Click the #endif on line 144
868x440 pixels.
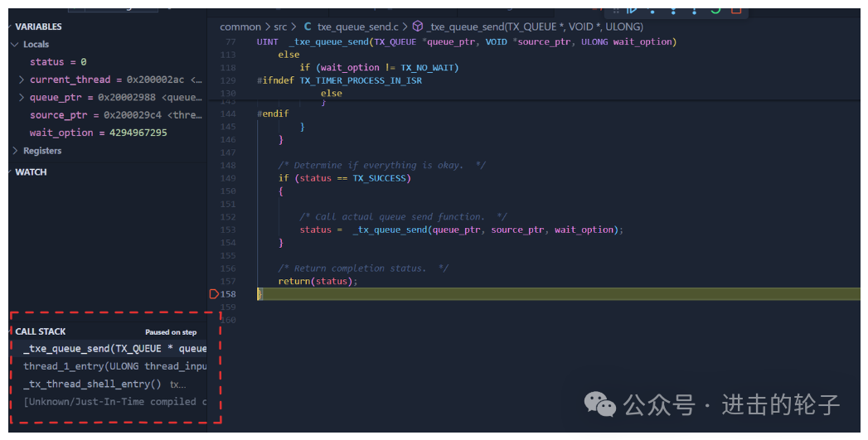(273, 114)
